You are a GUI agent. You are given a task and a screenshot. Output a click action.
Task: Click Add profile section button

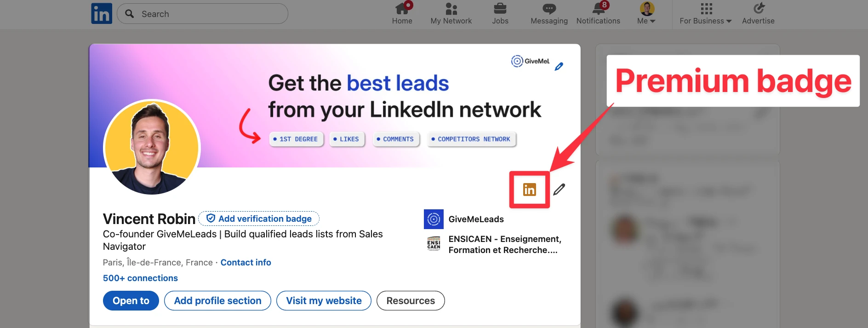click(x=217, y=300)
